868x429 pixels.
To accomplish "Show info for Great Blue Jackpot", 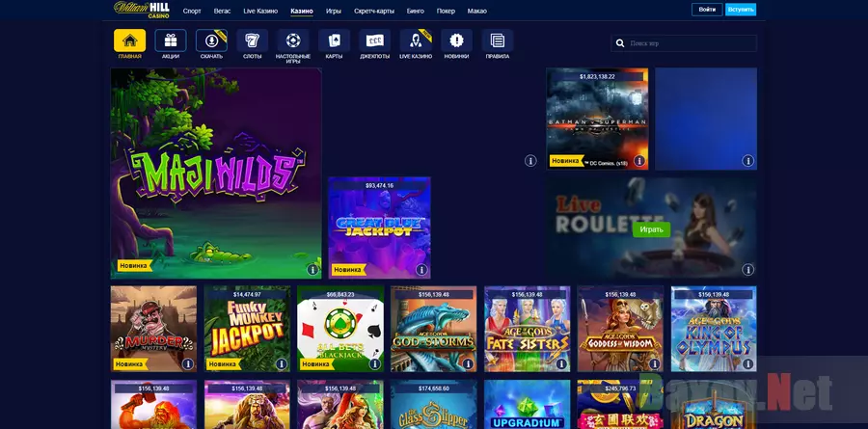I will [421, 270].
